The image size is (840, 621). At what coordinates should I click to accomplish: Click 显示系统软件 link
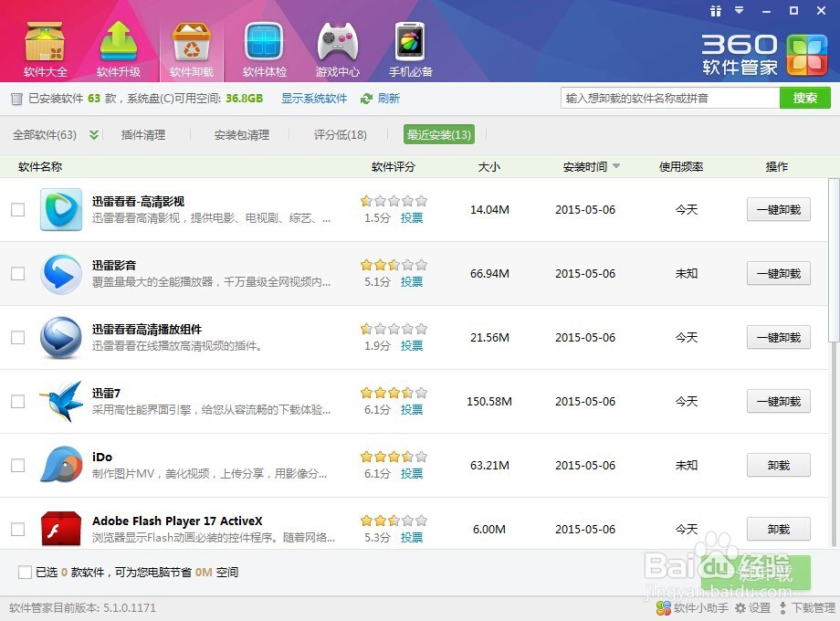(x=314, y=99)
